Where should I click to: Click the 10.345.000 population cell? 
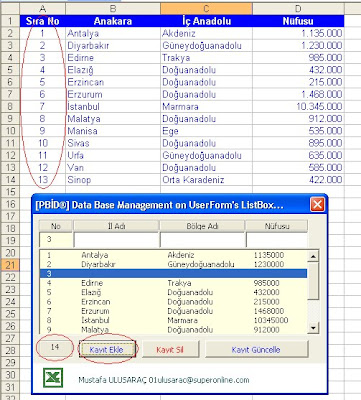[298, 107]
